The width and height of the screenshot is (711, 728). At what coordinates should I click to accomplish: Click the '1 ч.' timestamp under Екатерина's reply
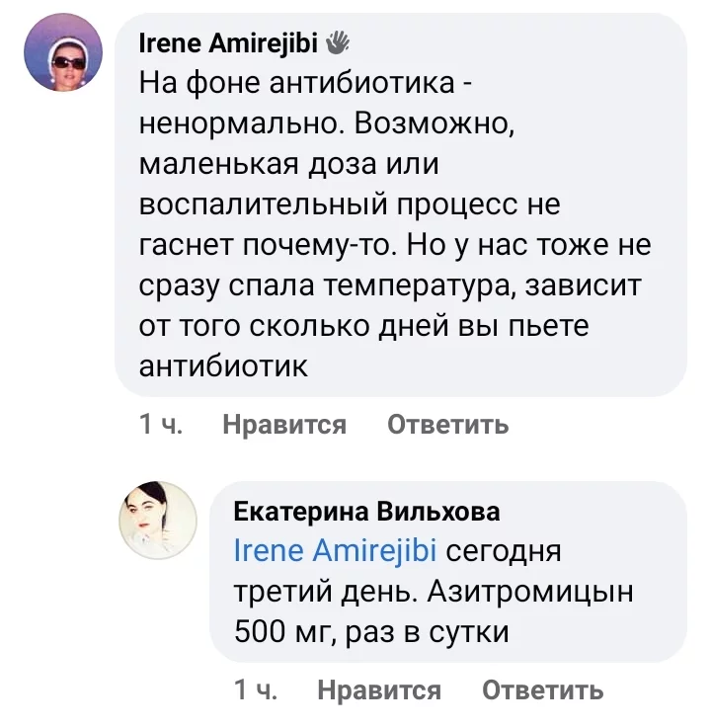coord(256,689)
